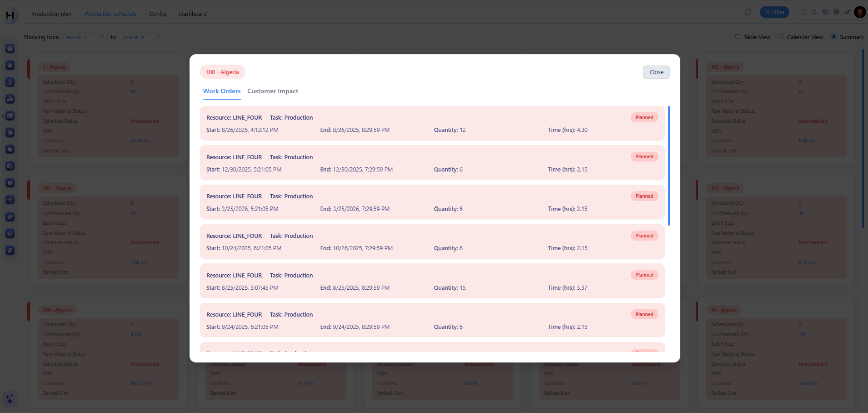Open the bookmark icon in the header
Image resolution: width=868 pixels, height=413 pixels.
804,12
